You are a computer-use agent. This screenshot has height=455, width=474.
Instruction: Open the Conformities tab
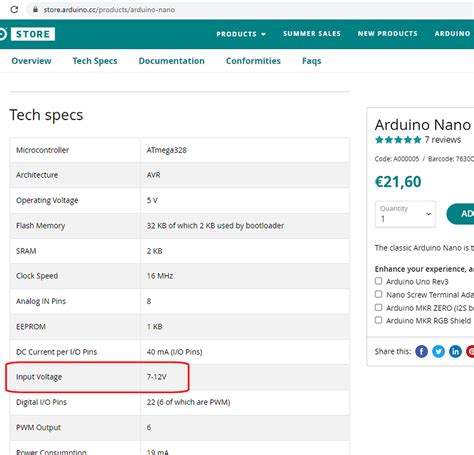click(x=253, y=61)
